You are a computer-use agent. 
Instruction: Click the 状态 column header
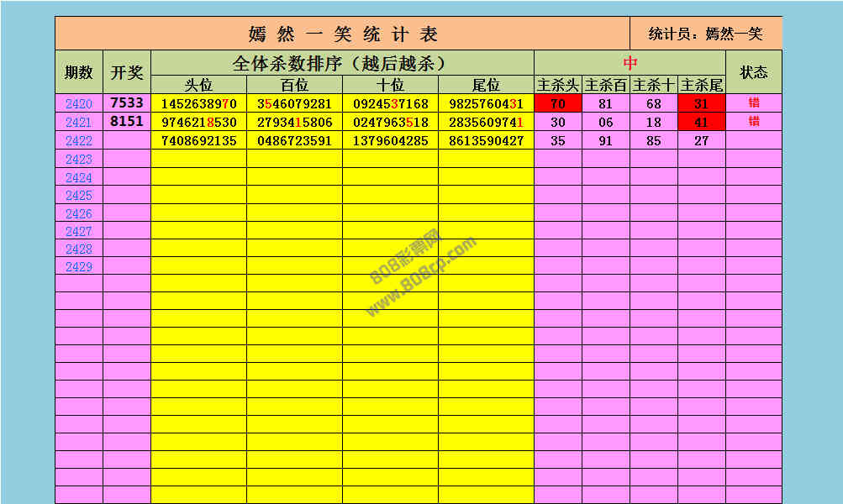tap(753, 72)
